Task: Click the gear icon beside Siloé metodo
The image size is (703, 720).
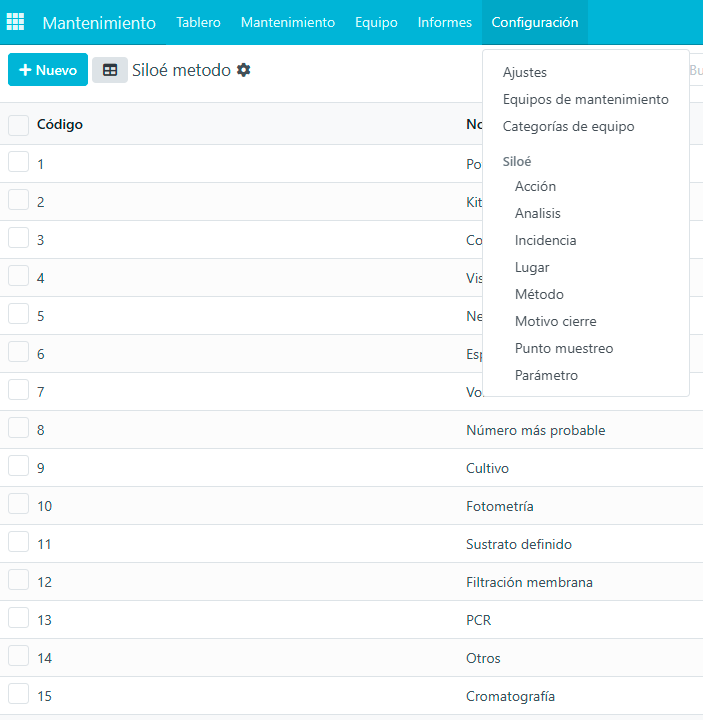Action: [x=243, y=70]
